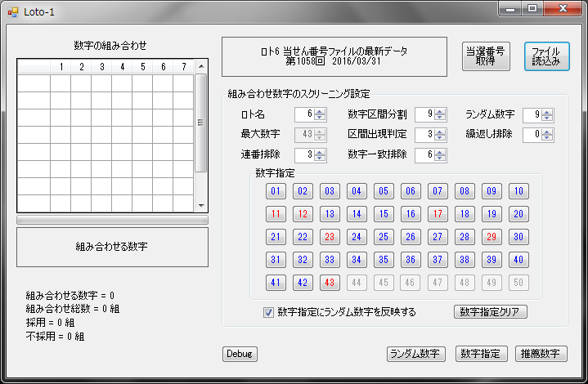Screen dimensions: 588x384
Task: Increase 連番排除 value with up arrow
Action: coord(320,152)
